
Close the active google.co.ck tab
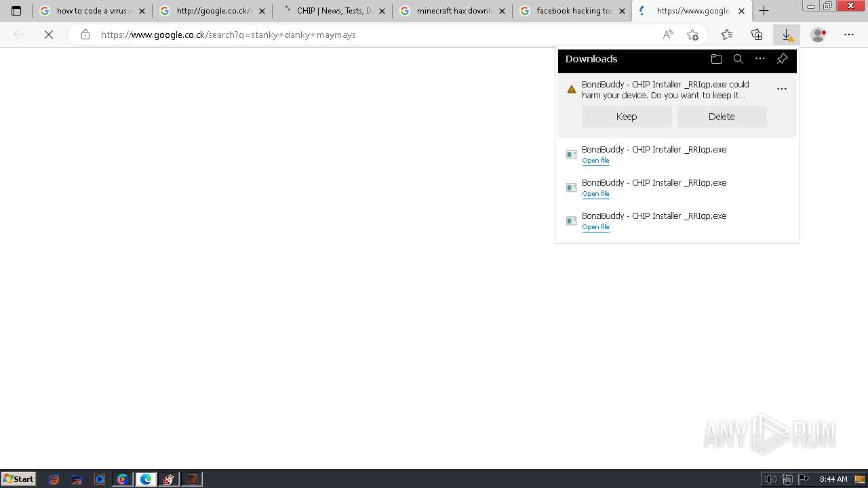(741, 11)
